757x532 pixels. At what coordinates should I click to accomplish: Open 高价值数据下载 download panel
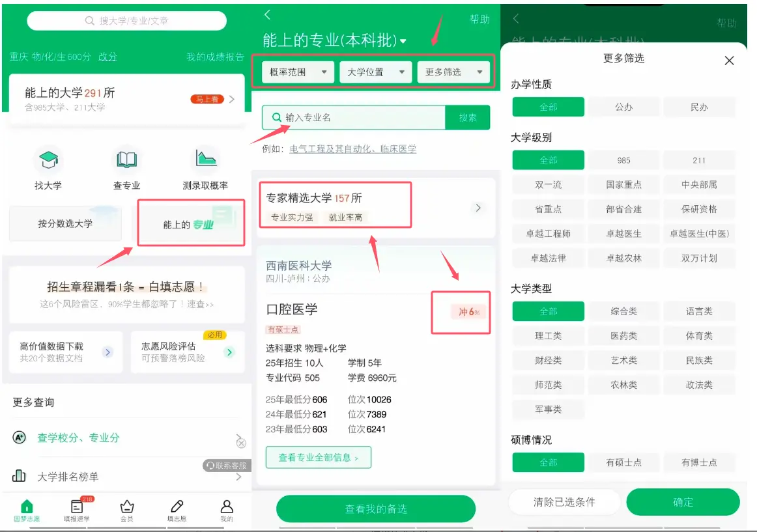point(65,352)
